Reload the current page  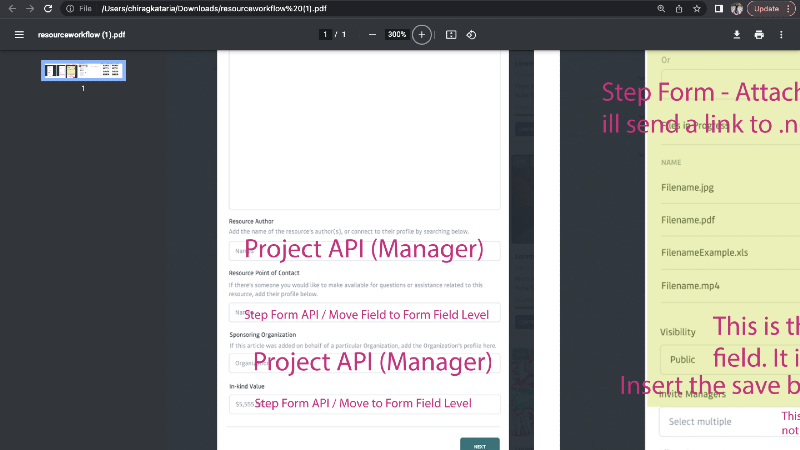(48, 8)
